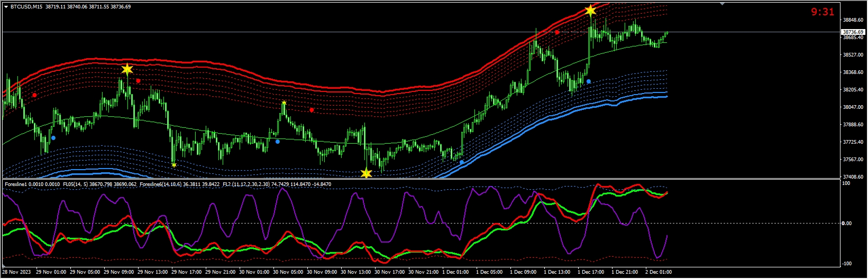Click the 38527.00 price scale label
Viewport: 868px width, 279px height.
[x=854, y=55]
